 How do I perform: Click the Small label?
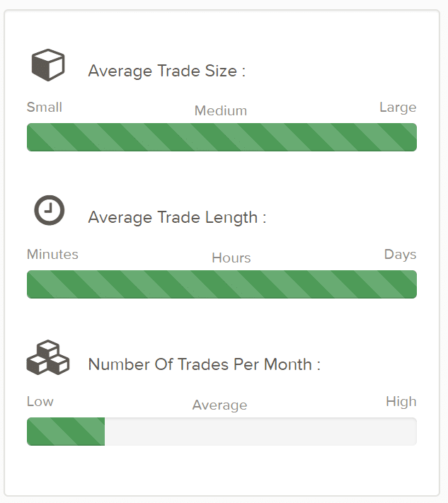[45, 107]
